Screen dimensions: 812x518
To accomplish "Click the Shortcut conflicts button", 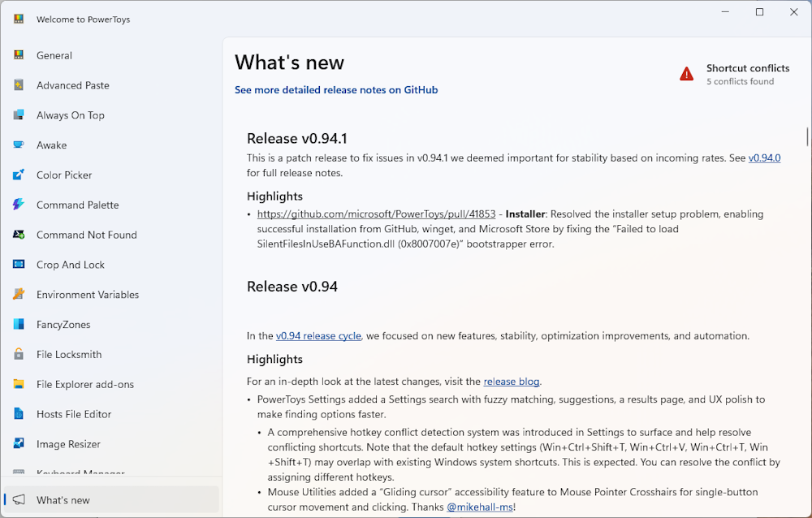I will (734, 74).
